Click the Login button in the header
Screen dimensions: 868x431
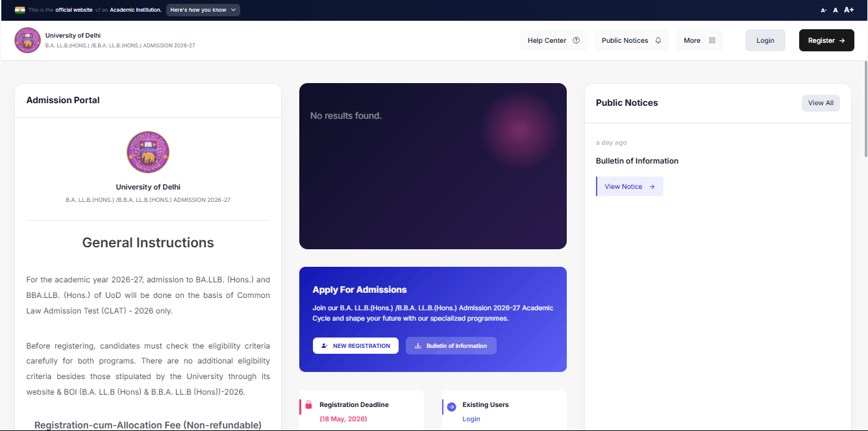pos(765,40)
